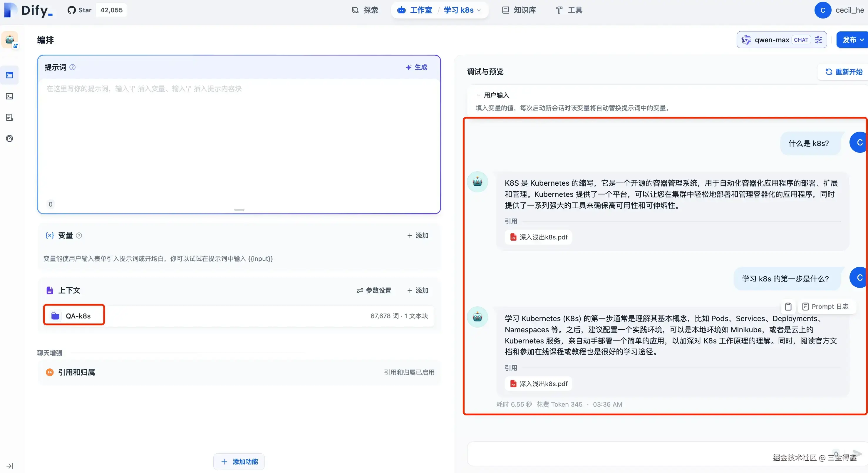The height and width of the screenshot is (473, 868).
Task: Open the 发布 publish dropdown
Action: click(x=852, y=40)
